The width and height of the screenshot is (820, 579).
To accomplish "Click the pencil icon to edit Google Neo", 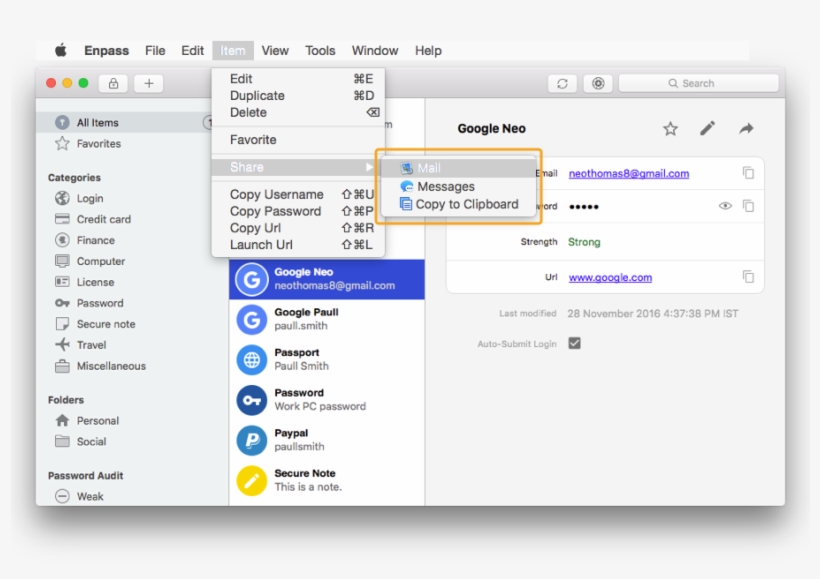I will tap(707, 128).
